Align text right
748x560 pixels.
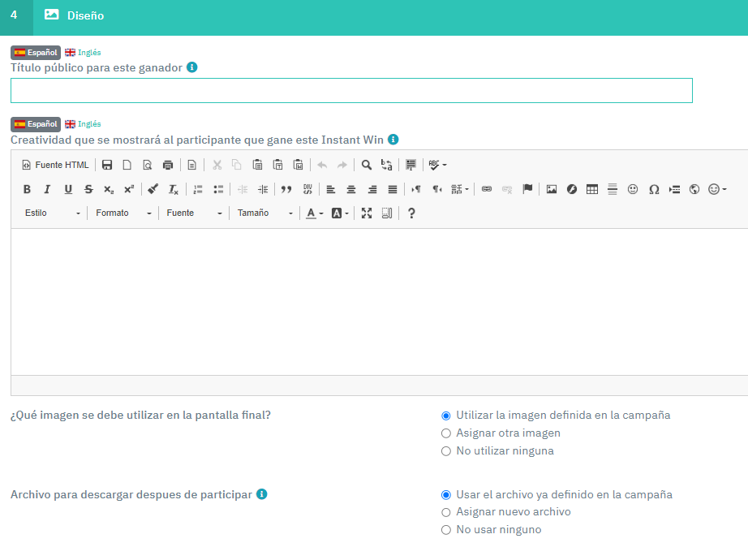click(x=372, y=190)
